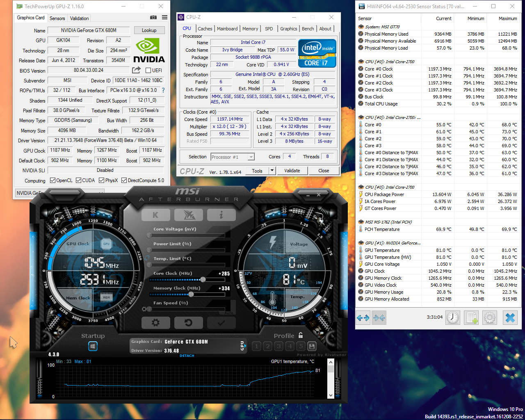Click the CPU-Z Close button
The height and width of the screenshot is (420, 525).
click(x=324, y=171)
